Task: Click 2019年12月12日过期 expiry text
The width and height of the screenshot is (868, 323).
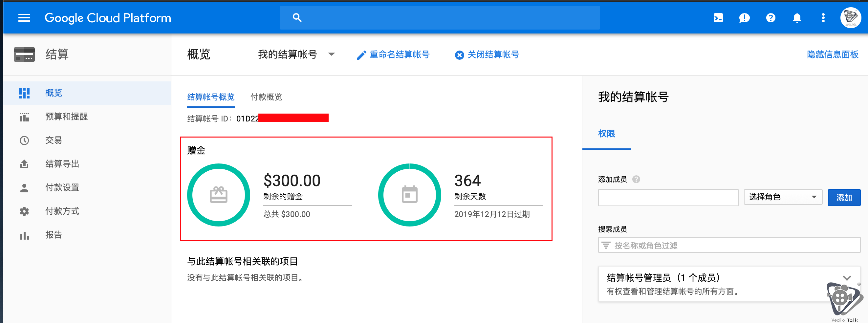Action: coord(492,214)
